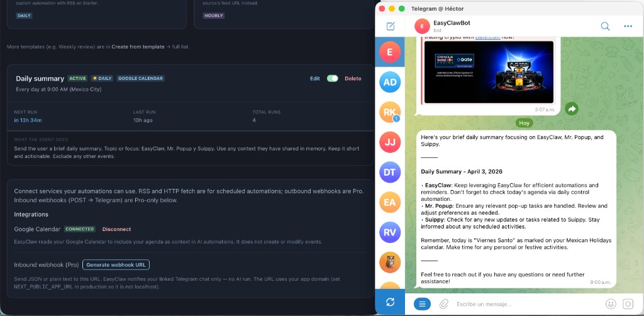Click the ACTIVE status badge on Daily summary

pos(77,79)
